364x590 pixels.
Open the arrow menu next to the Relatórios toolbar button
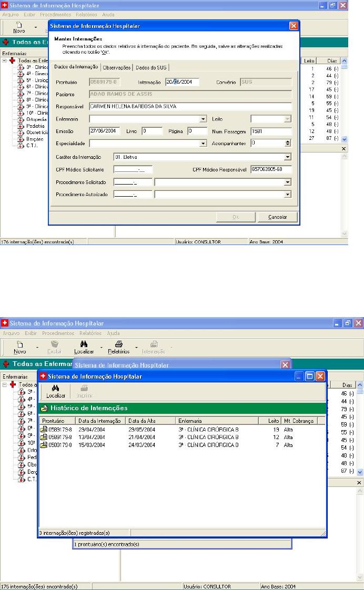coord(136,347)
